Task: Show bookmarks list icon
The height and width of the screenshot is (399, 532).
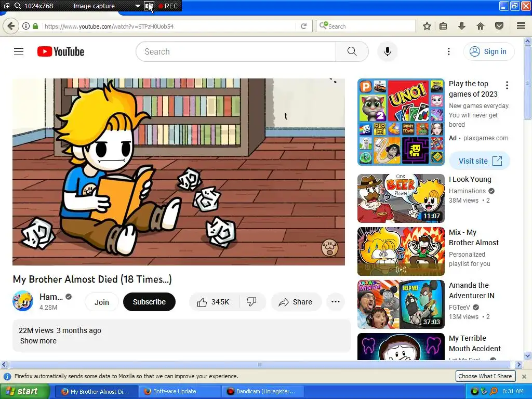Action: [x=443, y=26]
